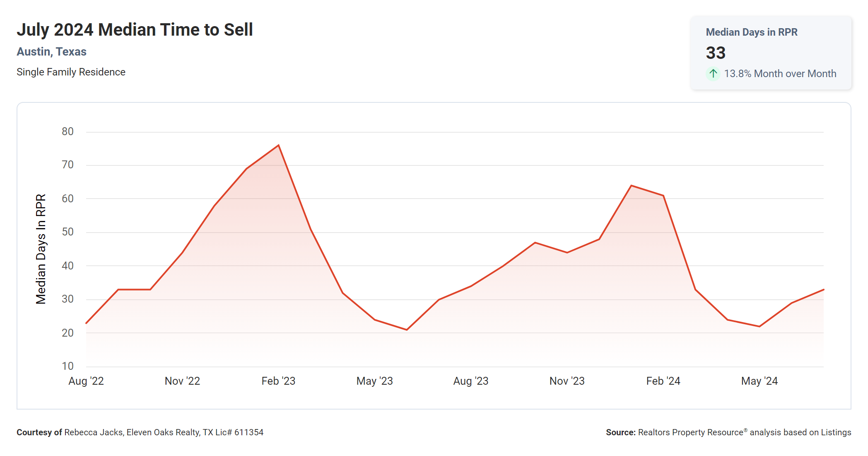Click the May '24 x-axis label

(759, 381)
